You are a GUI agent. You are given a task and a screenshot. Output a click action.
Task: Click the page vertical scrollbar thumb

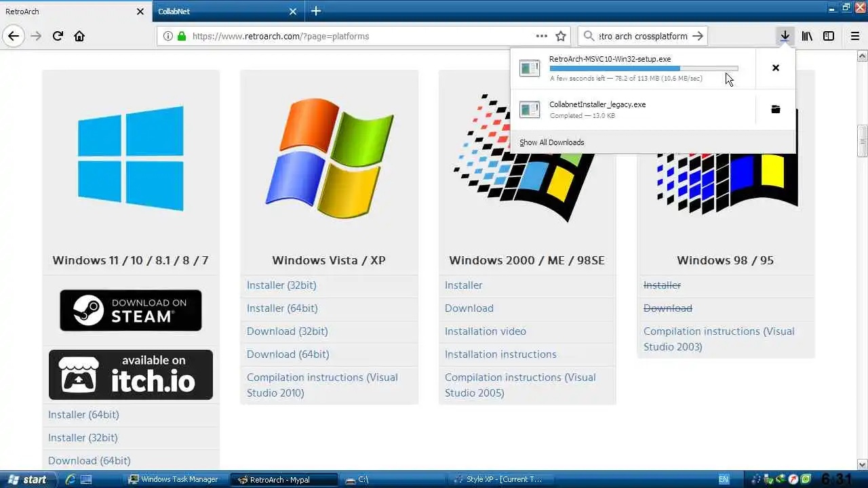(x=863, y=141)
